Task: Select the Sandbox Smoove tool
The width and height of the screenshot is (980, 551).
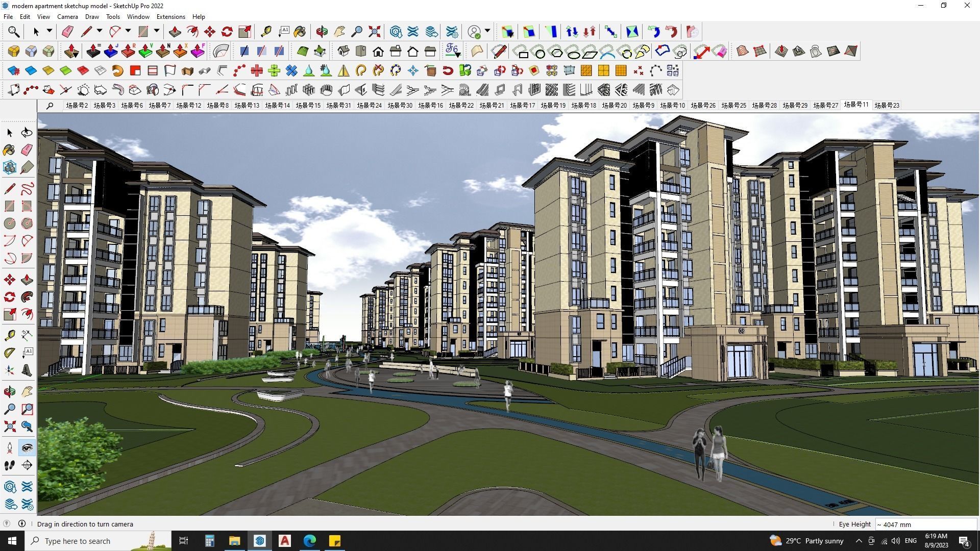Action: point(781,51)
